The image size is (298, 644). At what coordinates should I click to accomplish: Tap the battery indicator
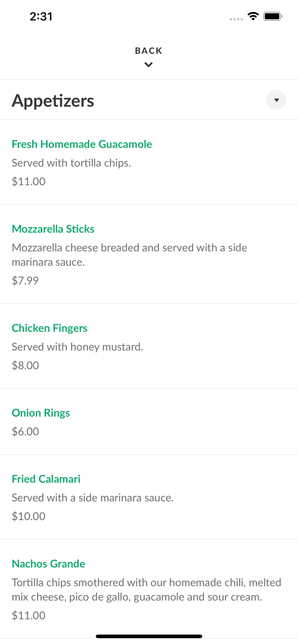pos(272,16)
